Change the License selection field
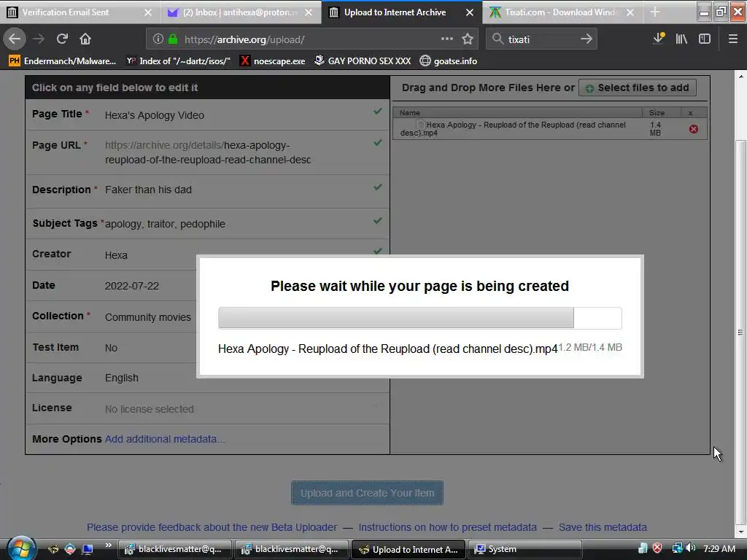The height and width of the screenshot is (560, 747). 149,409
